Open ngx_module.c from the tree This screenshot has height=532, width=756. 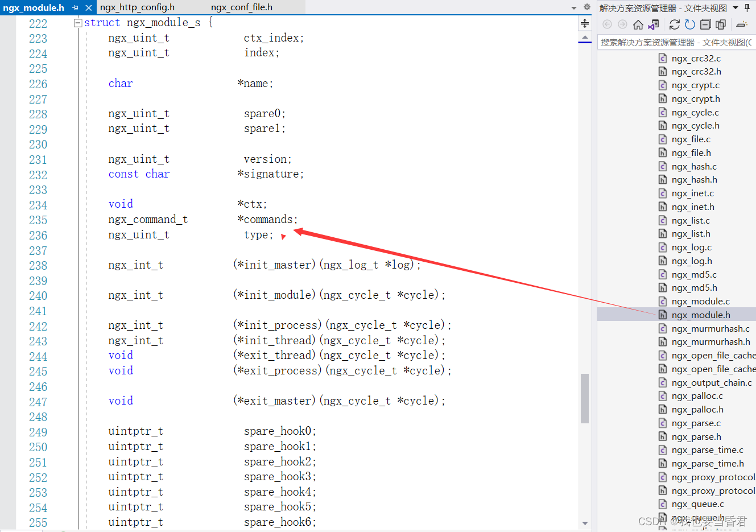tap(700, 302)
